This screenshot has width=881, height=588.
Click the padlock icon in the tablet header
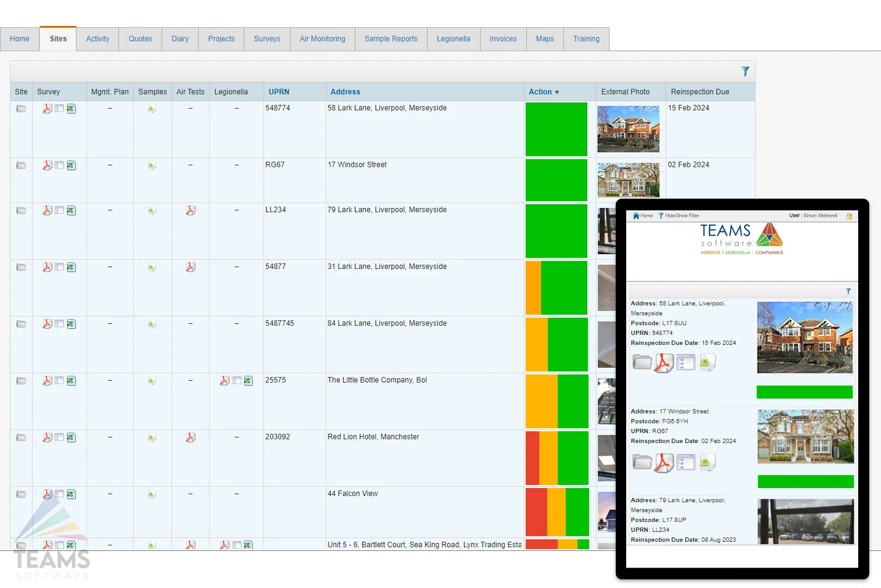click(849, 216)
